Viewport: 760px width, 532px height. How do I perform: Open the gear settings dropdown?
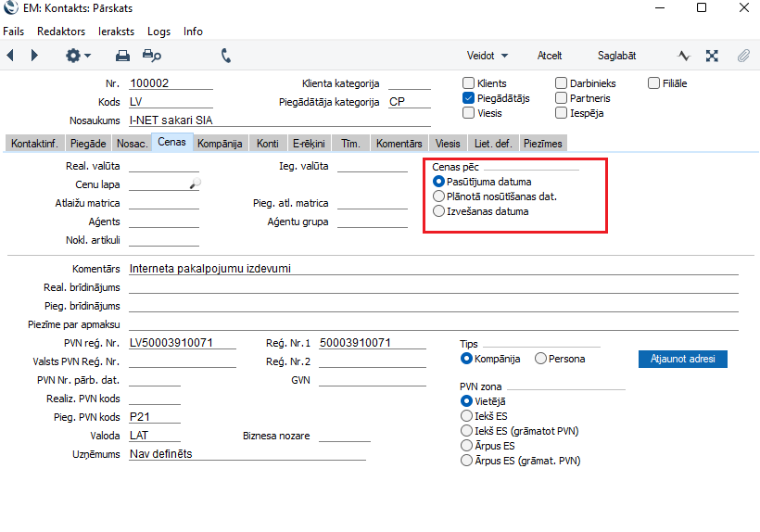click(x=78, y=56)
